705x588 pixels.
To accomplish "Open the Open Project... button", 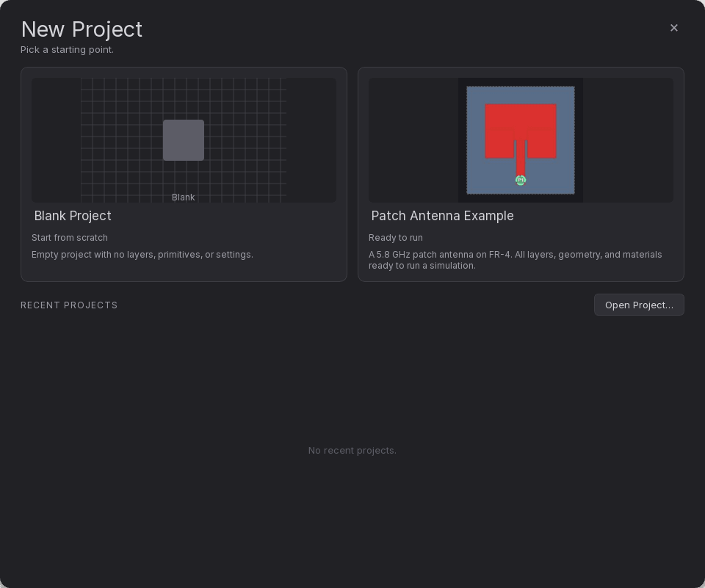I will pyautogui.click(x=639, y=305).
